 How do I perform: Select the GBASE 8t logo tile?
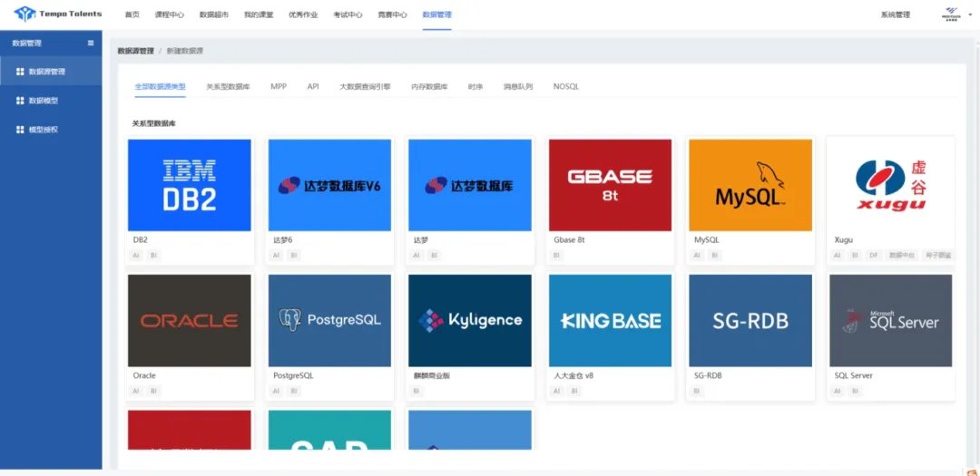click(610, 185)
